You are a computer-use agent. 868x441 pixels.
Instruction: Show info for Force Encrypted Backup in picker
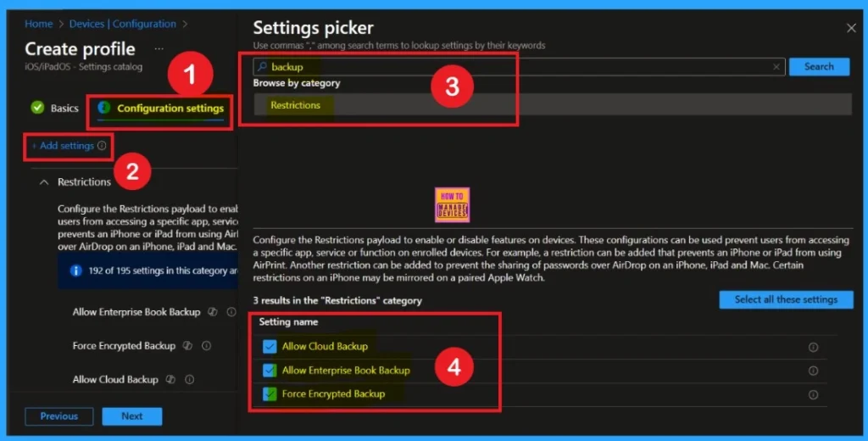pyautogui.click(x=813, y=394)
